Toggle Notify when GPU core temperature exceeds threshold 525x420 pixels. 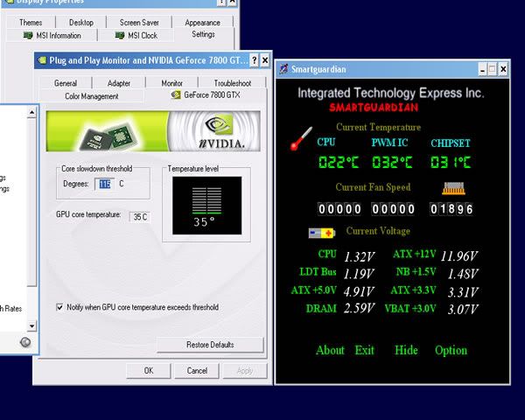click(x=59, y=307)
